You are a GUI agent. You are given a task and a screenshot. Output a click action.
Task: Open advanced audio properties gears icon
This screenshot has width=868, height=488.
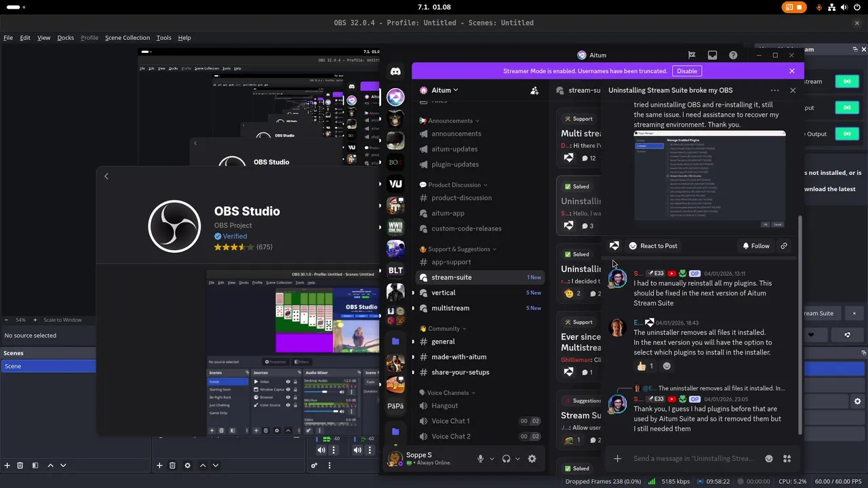(314, 466)
